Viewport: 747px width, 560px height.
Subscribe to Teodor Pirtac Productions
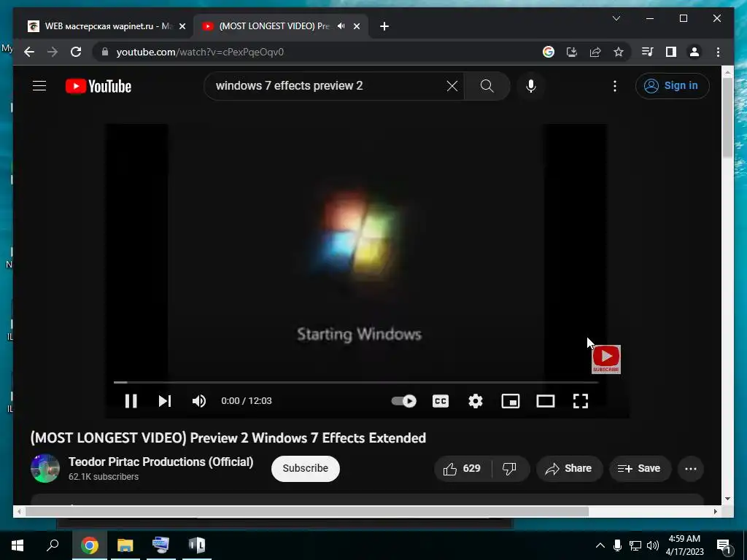pyautogui.click(x=306, y=469)
